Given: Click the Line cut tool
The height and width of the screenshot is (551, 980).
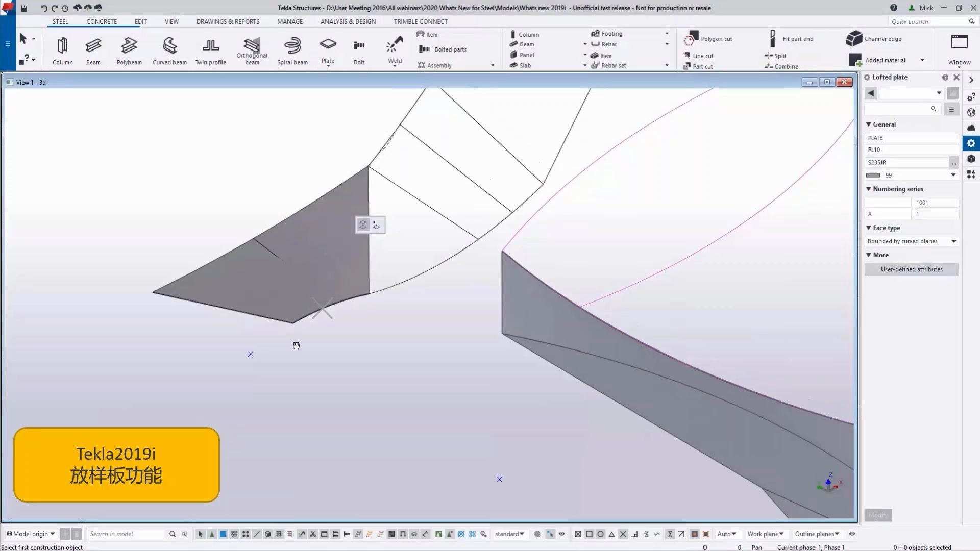Looking at the screenshot, I should tap(698, 56).
